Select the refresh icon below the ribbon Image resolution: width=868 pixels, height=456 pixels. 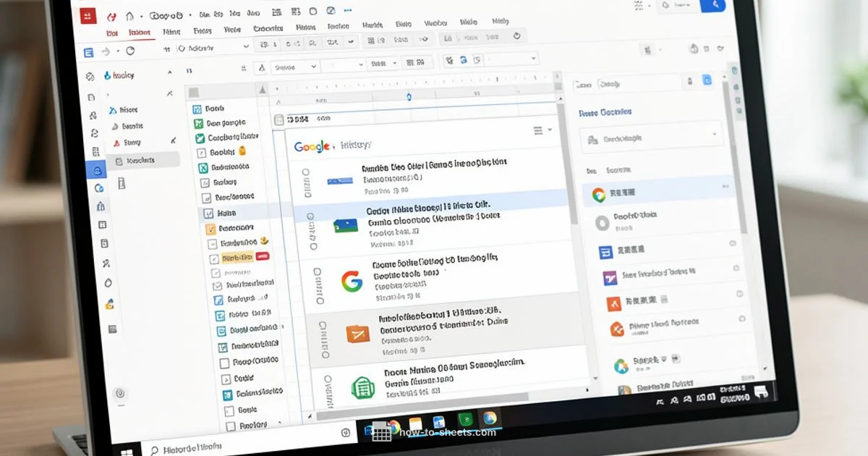tap(130, 51)
